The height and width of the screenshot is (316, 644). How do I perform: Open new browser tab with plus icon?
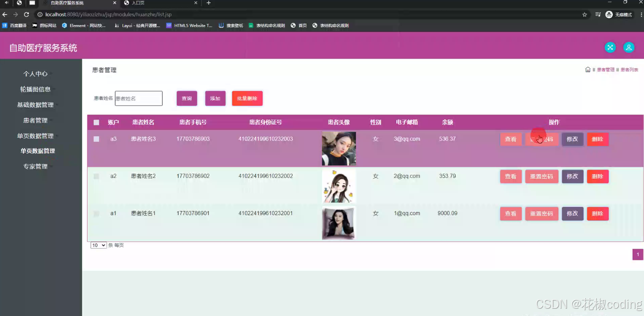[x=209, y=3]
